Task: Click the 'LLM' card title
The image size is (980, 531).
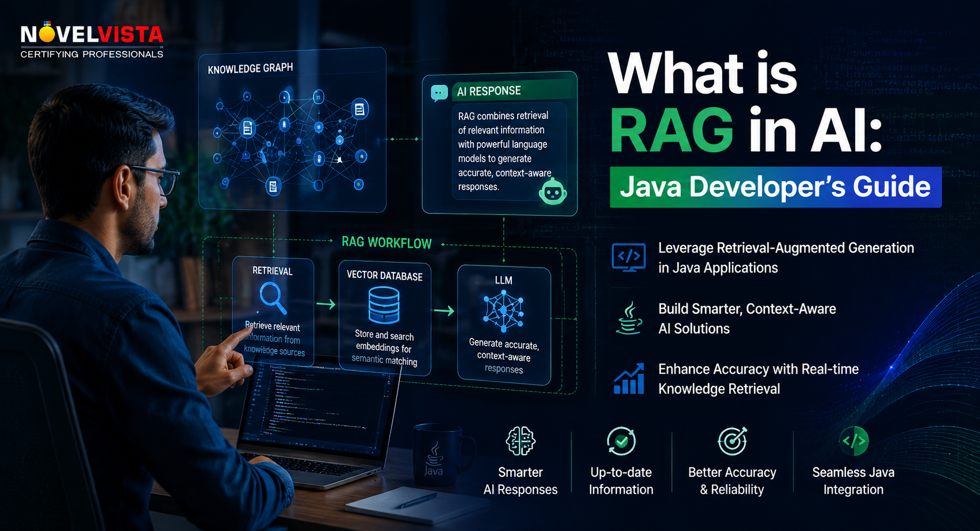Action: (504, 280)
